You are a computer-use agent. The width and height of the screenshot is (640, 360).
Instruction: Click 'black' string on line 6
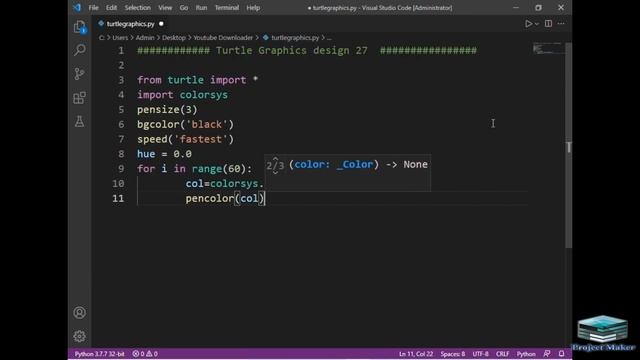point(207,124)
